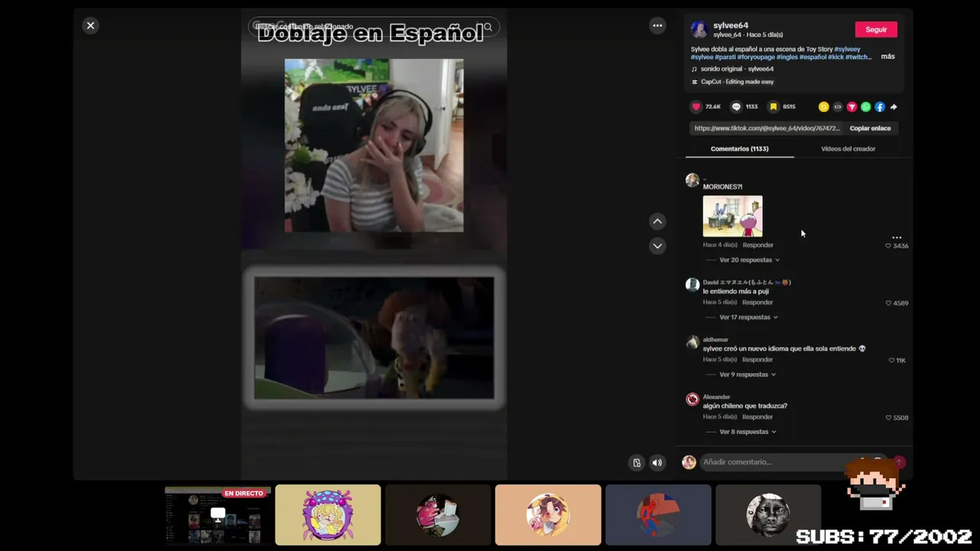Image resolution: width=980 pixels, height=551 pixels.
Task: Post comment with the red arrow button
Action: pyautogui.click(x=899, y=462)
